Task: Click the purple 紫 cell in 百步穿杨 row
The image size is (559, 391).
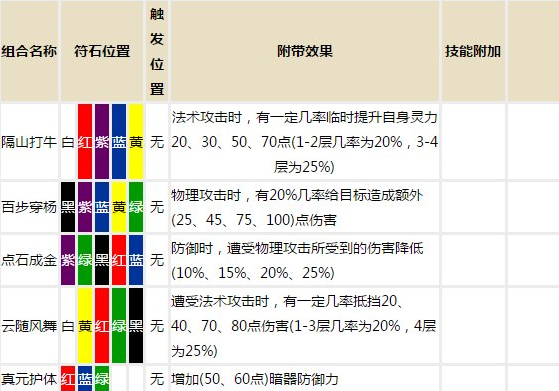Action: point(85,207)
